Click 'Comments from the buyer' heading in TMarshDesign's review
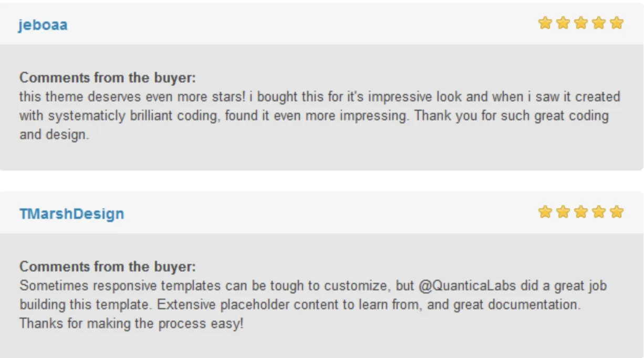The height and width of the screenshot is (358, 644). pos(108,267)
